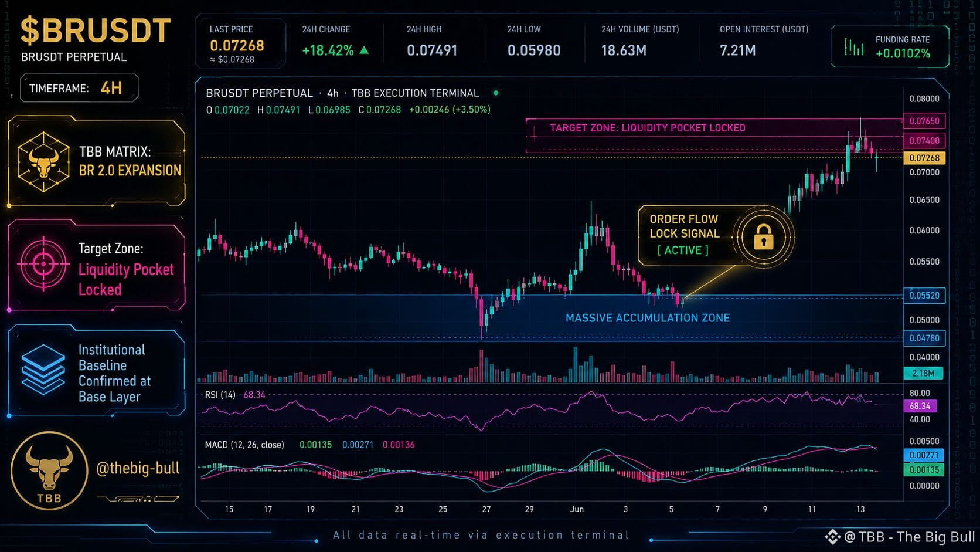Click the blue 0.04780 price axis tag
This screenshot has width=980, height=552.
(924, 338)
